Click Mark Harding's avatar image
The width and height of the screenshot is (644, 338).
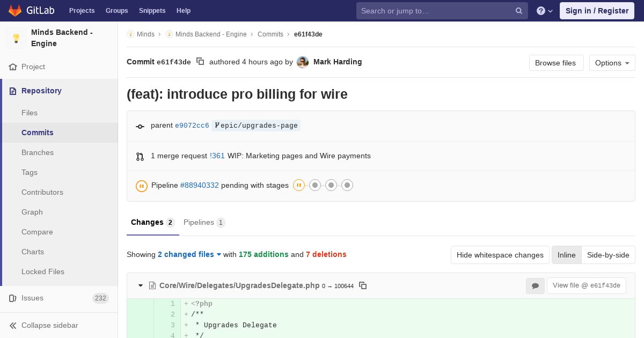coord(303,62)
